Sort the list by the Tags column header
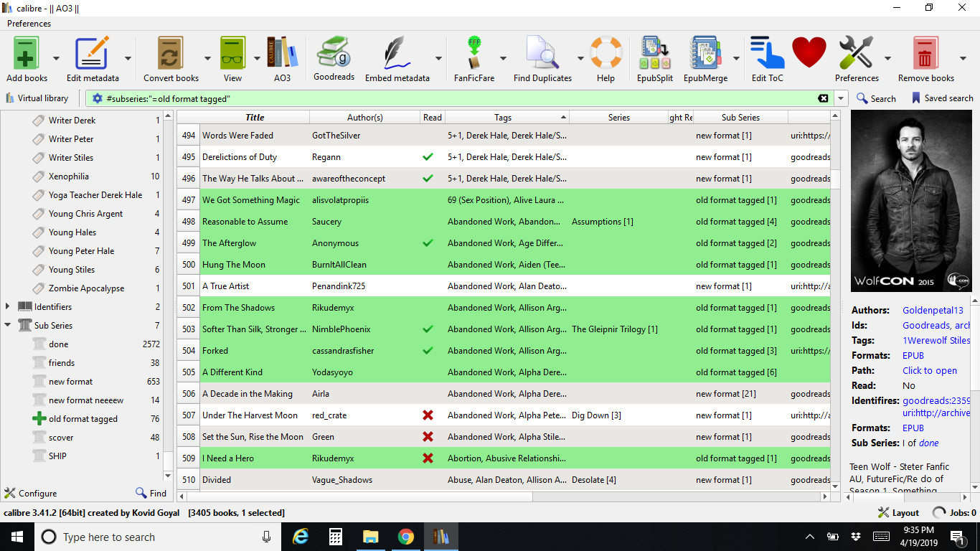The image size is (980, 551). point(502,118)
